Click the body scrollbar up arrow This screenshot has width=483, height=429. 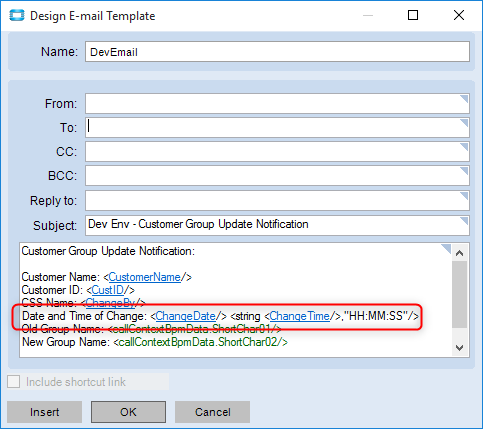click(460, 253)
